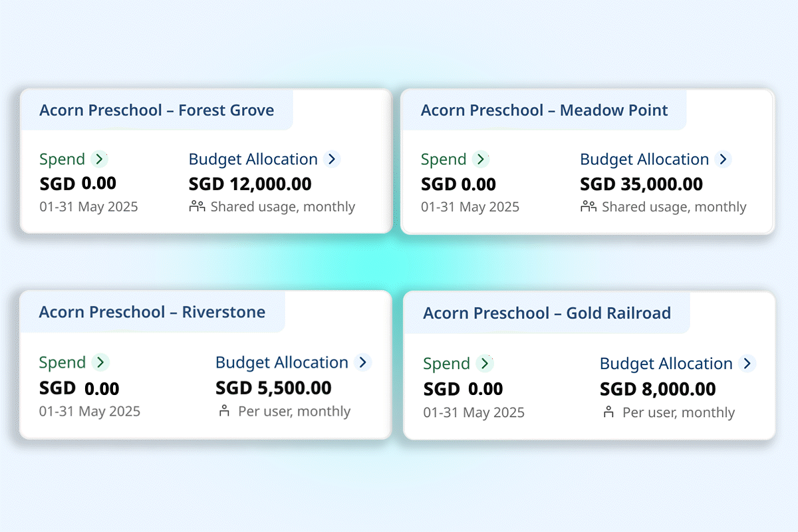Image resolution: width=798 pixels, height=532 pixels.
Task: Click the Spend chevron in Gold Railroad card
Action: 485,364
